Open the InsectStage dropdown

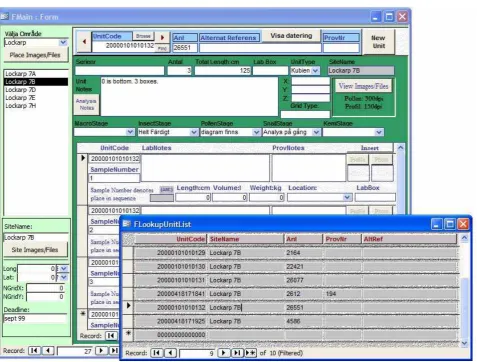click(194, 132)
